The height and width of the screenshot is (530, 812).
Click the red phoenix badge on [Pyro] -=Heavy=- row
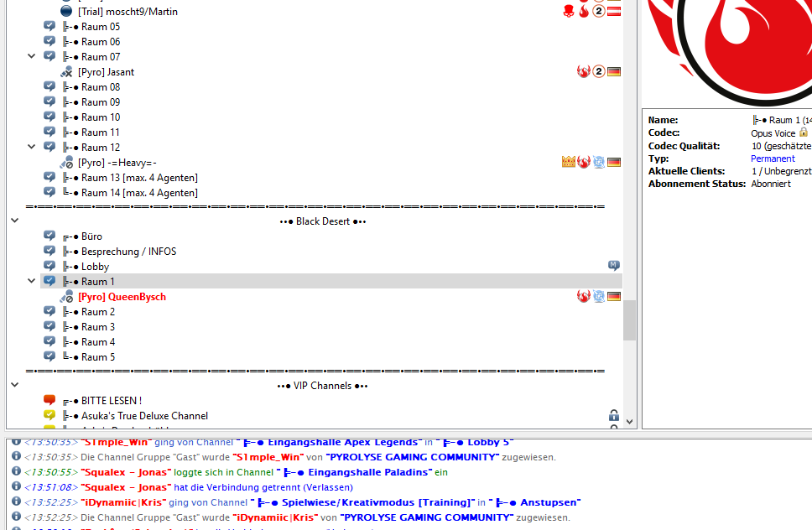(x=584, y=162)
